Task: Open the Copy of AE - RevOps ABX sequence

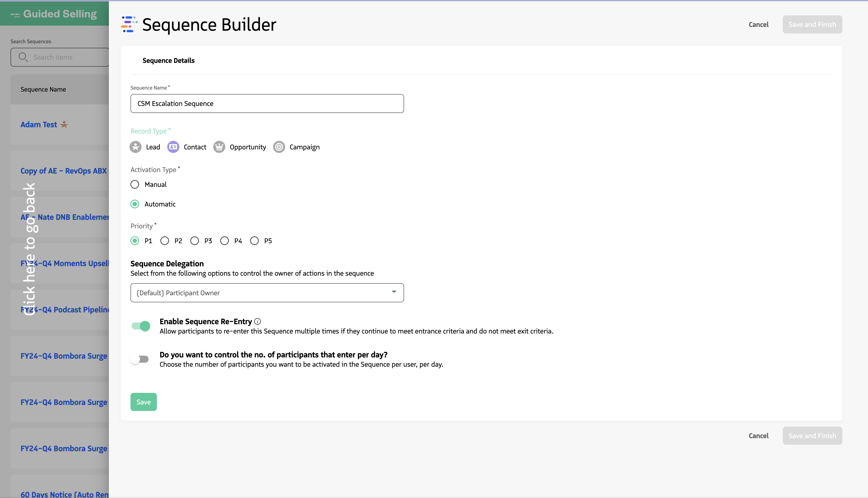Action: (64, 171)
